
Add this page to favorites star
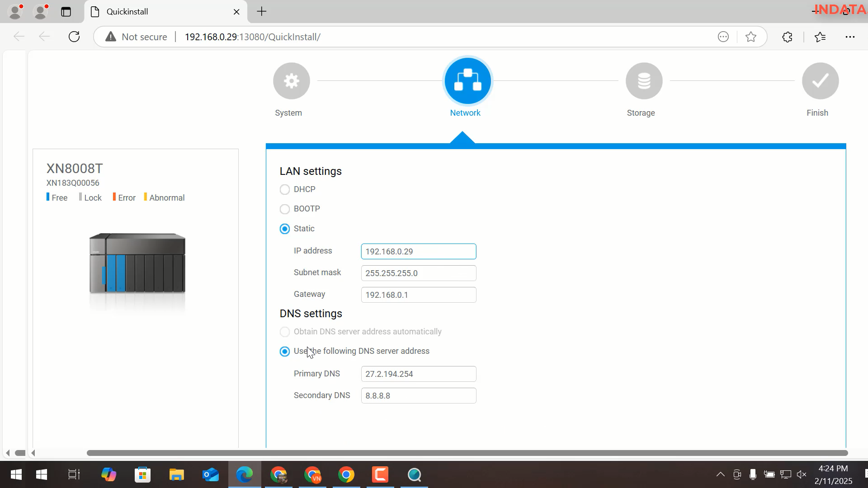[x=751, y=37]
